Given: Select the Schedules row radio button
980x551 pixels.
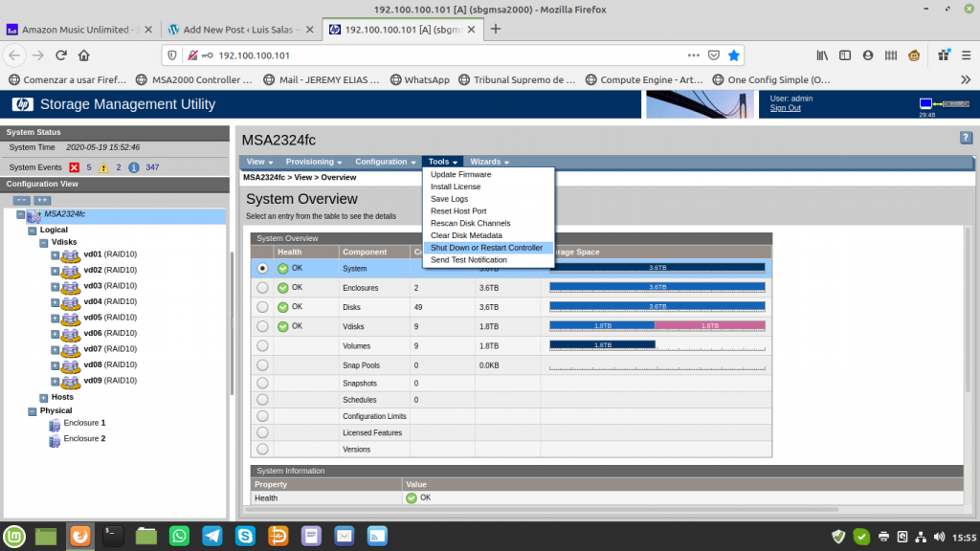Looking at the screenshot, I should (x=262, y=399).
